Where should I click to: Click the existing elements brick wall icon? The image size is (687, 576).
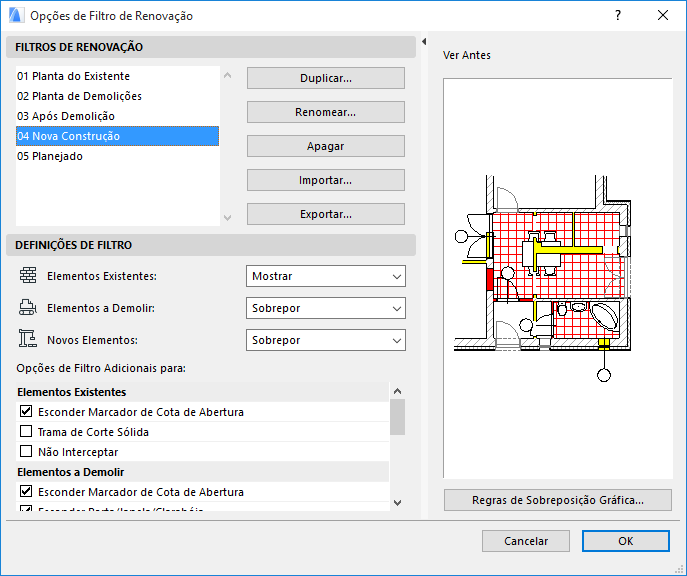coord(28,275)
